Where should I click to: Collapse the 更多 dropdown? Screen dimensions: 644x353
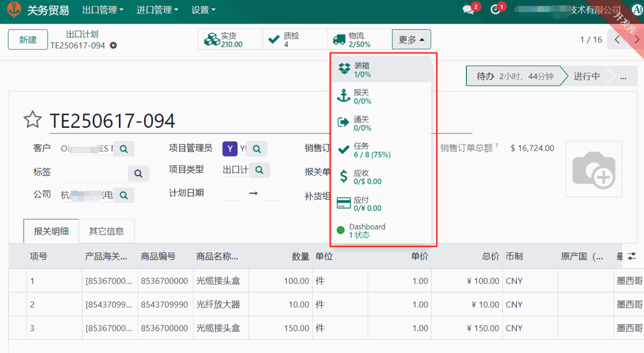coord(411,39)
